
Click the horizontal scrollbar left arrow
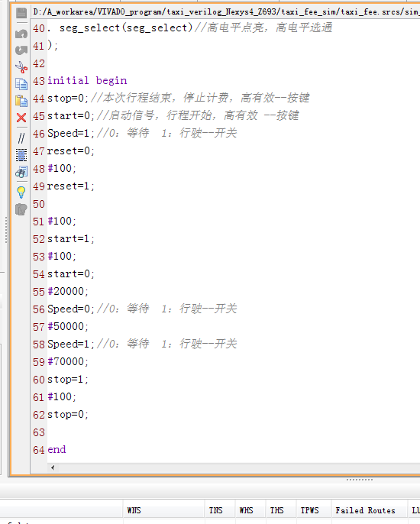tap(53, 467)
